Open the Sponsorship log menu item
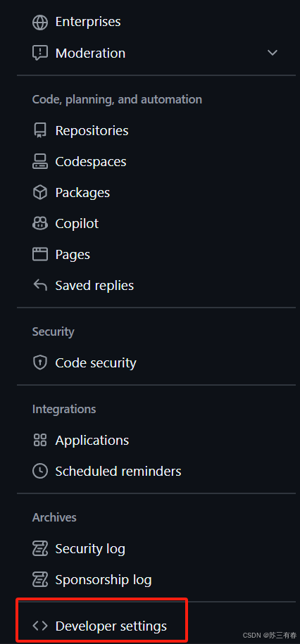The height and width of the screenshot is (644, 300). (156, 579)
